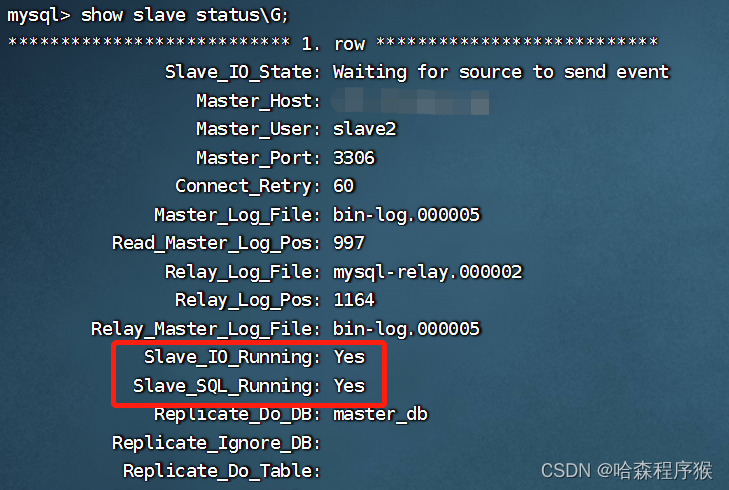Screen dimensions: 729x490
Task: Select the Connect_Retry value '60'
Action: [x=344, y=186]
